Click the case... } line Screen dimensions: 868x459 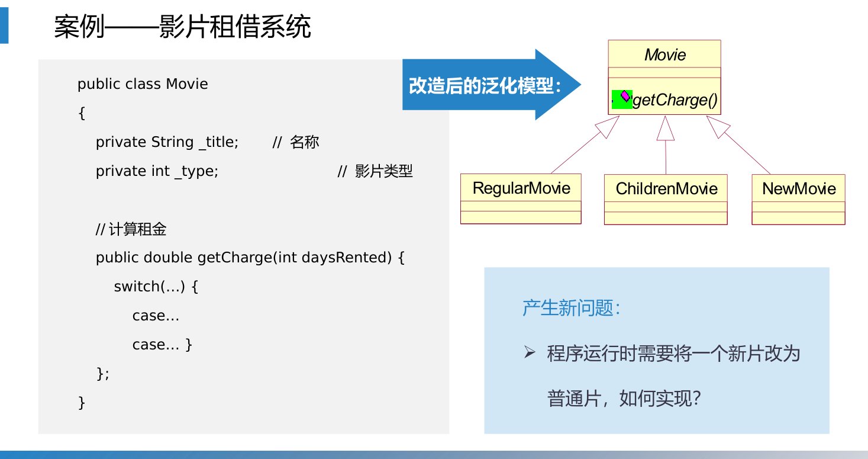pyautogui.click(x=163, y=345)
